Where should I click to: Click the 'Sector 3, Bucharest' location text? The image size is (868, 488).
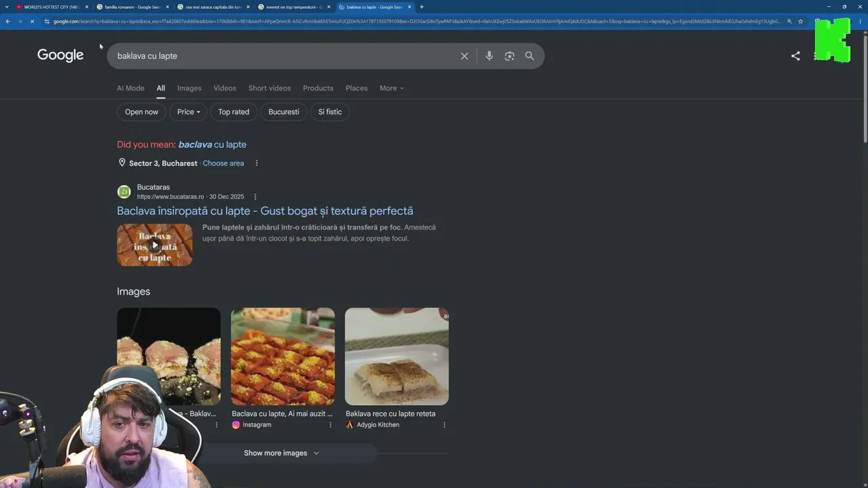[163, 163]
